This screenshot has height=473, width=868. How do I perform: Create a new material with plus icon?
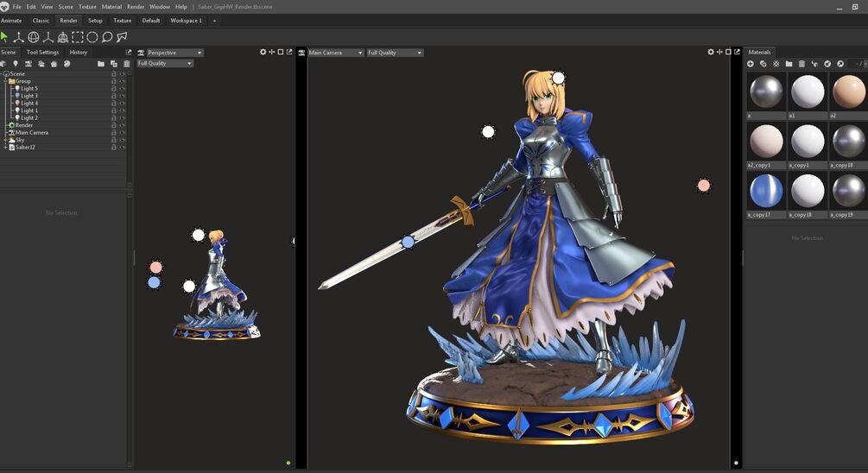point(750,64)
